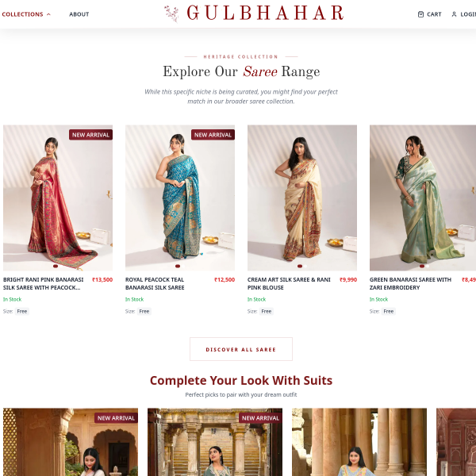Open the shopping cart icon
The width and height of the screenshot is (476, 476).
coord(420,14)
